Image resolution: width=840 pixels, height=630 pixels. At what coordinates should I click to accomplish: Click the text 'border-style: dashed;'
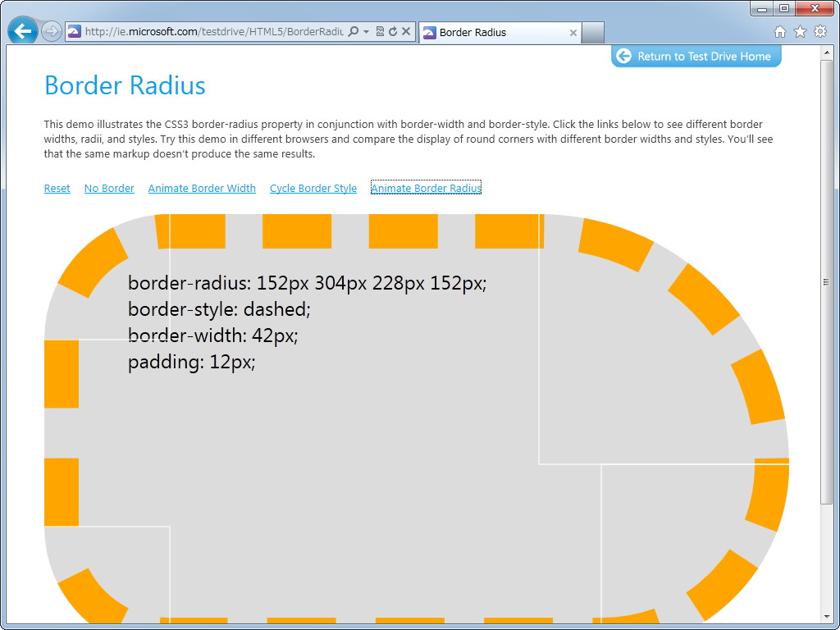coord(219,309)
